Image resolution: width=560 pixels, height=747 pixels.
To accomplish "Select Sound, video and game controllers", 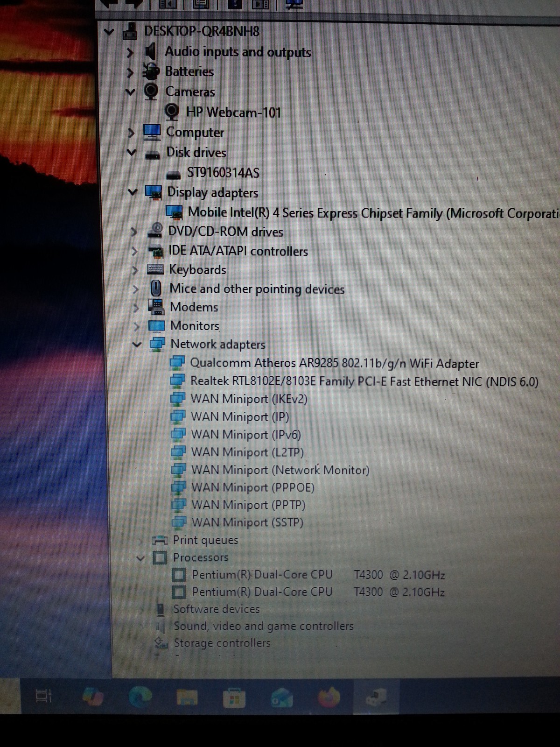I will (x=264, y=626).
